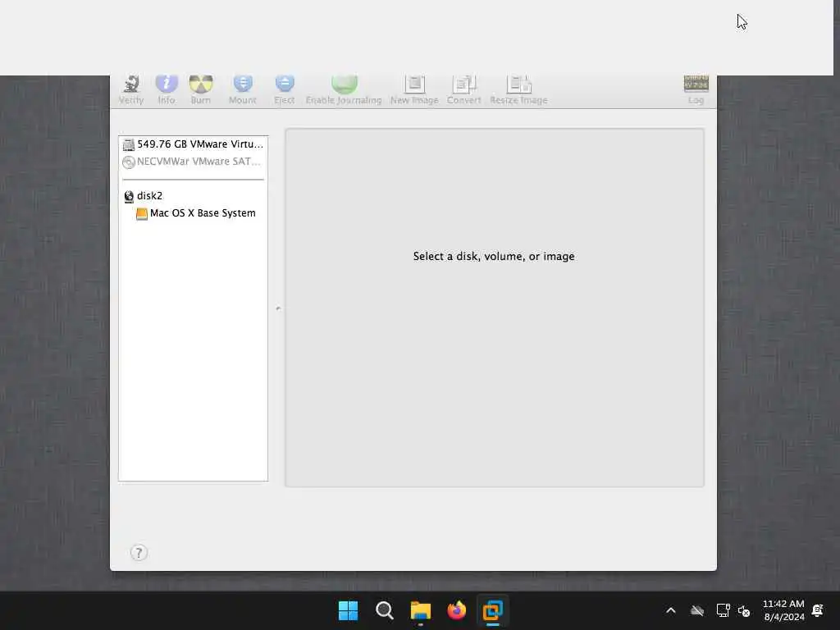Select the Mac OS X Base System volume

[x=194, y=213]
